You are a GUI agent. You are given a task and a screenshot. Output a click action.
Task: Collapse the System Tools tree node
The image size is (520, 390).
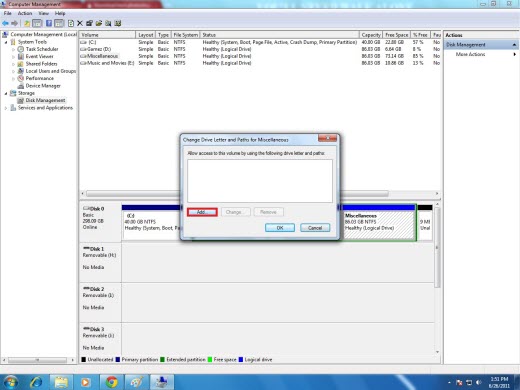6,42
